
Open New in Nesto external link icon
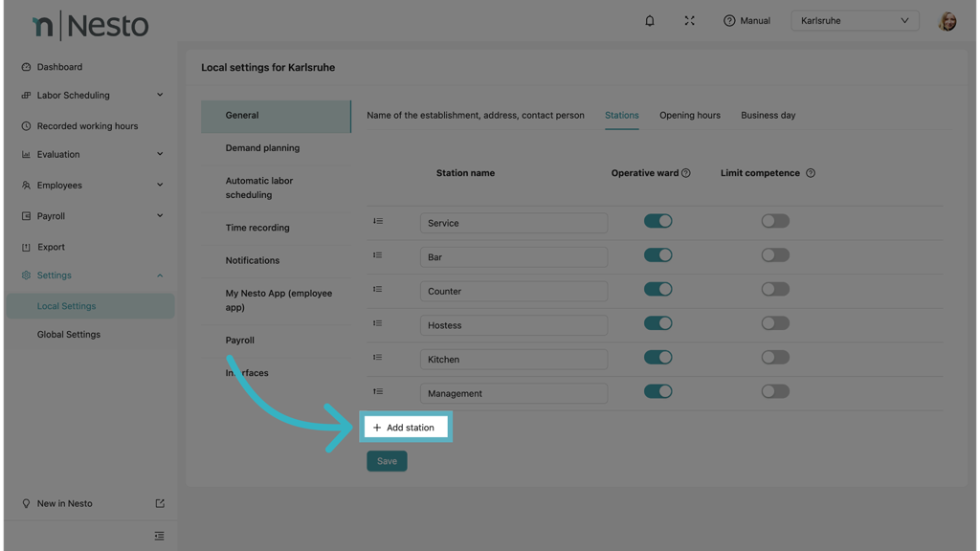tap(160, 503)
